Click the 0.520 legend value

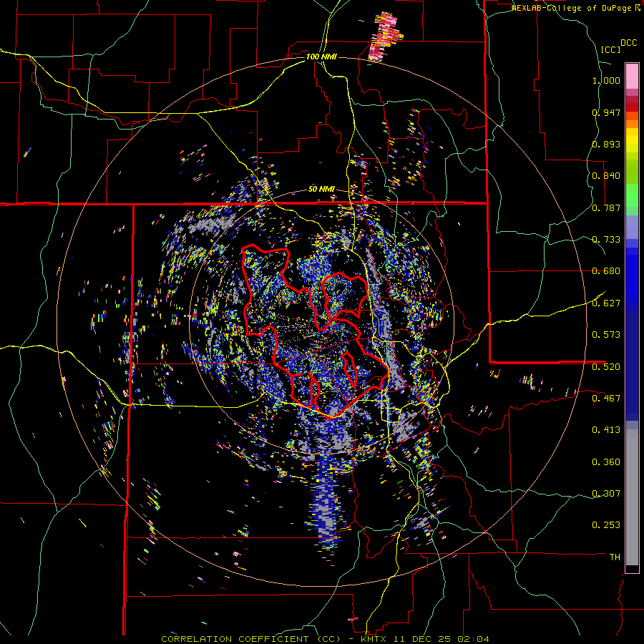coord(606,367)
